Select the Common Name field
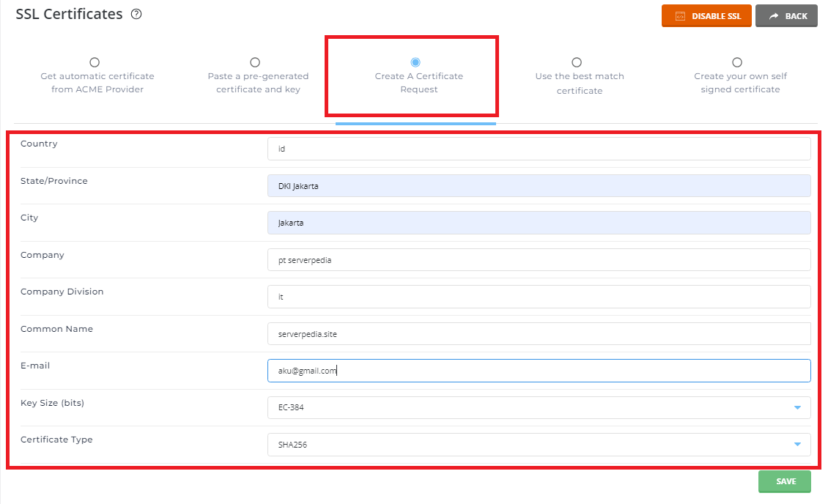The image size is (828, 504). pyautogui.click(x=539, y=334)
